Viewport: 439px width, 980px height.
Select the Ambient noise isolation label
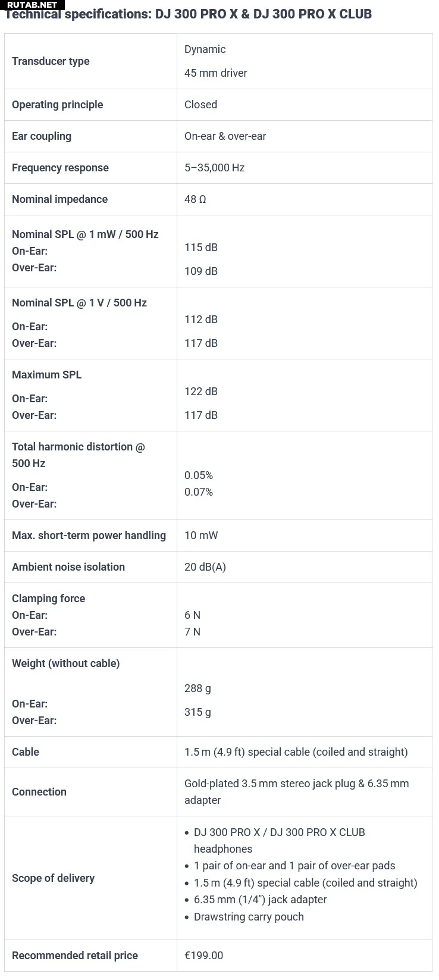point(68,567)
